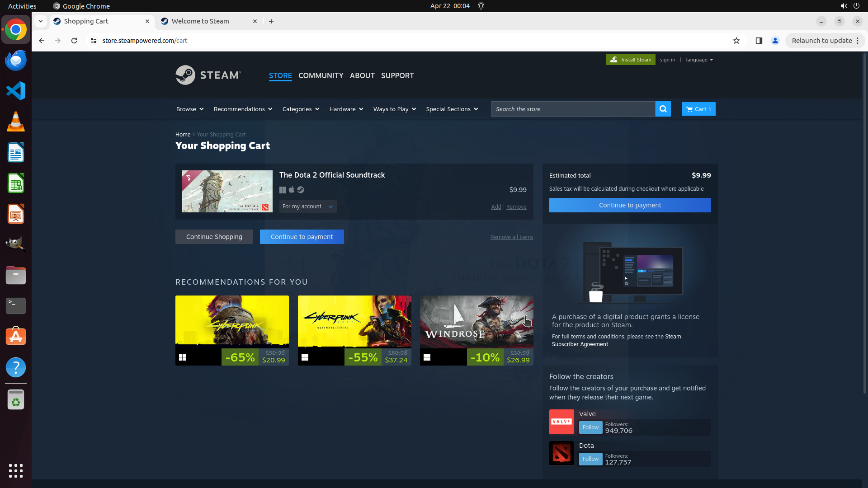Image resolution: width=868 pixels, height=488 pixels.
Task: Expand the For my account dropdown
Action: coord(307,206)
